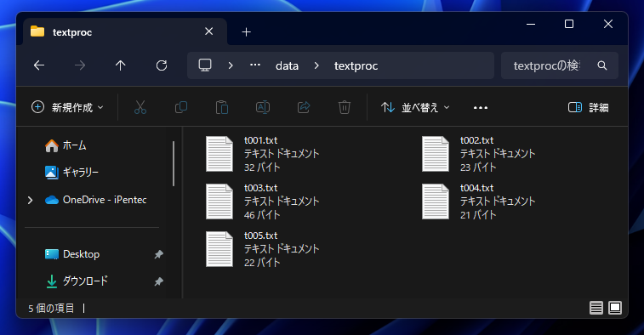This screenshot has width=644, height=335.
Task: Click the Share icon
Action: (304, 108)
